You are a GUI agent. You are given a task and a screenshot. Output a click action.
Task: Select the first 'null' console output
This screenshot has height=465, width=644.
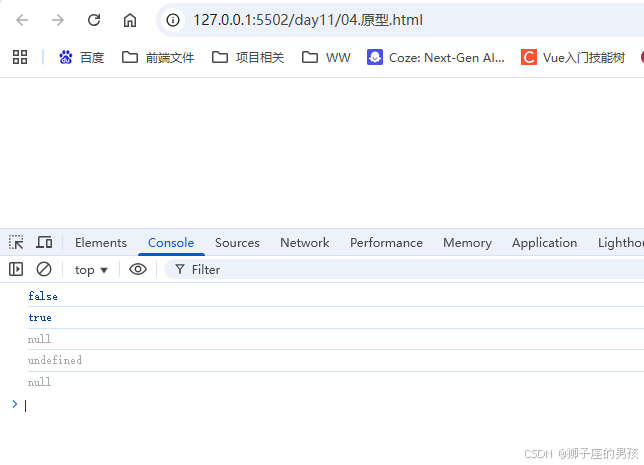click(x=39, y=339)
